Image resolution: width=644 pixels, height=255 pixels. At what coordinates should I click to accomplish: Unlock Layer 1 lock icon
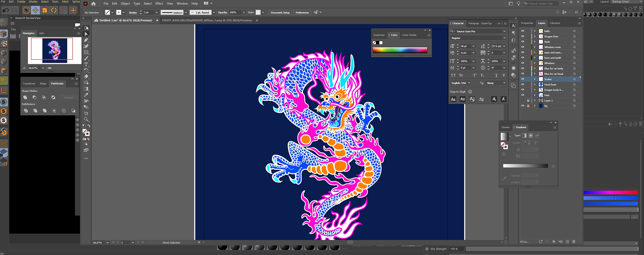click(528, 100)
